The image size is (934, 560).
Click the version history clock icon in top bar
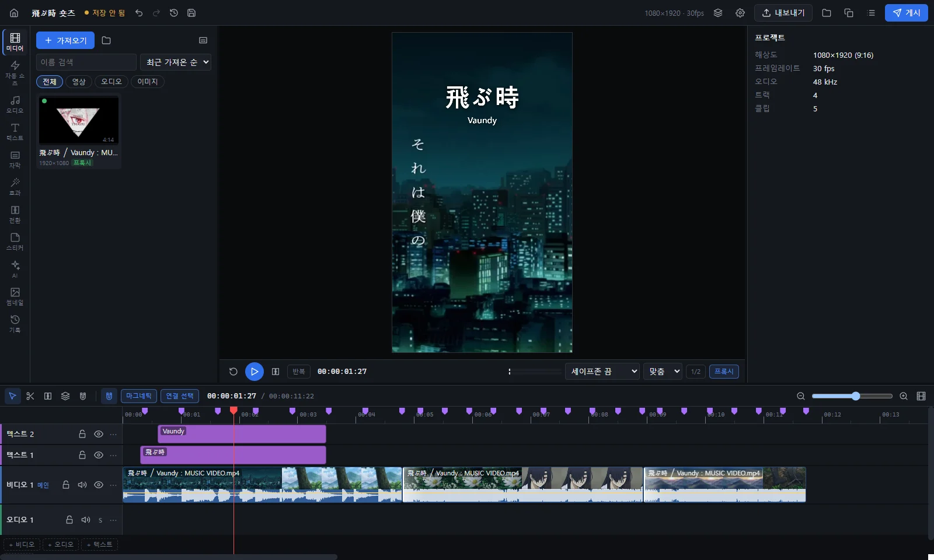pos(174,13)
